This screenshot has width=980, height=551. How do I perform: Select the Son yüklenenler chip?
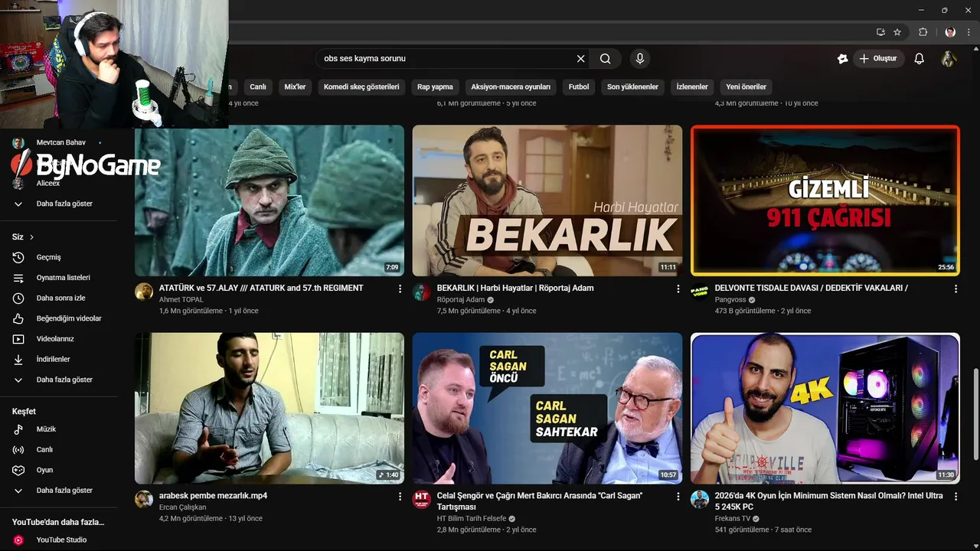632,86
